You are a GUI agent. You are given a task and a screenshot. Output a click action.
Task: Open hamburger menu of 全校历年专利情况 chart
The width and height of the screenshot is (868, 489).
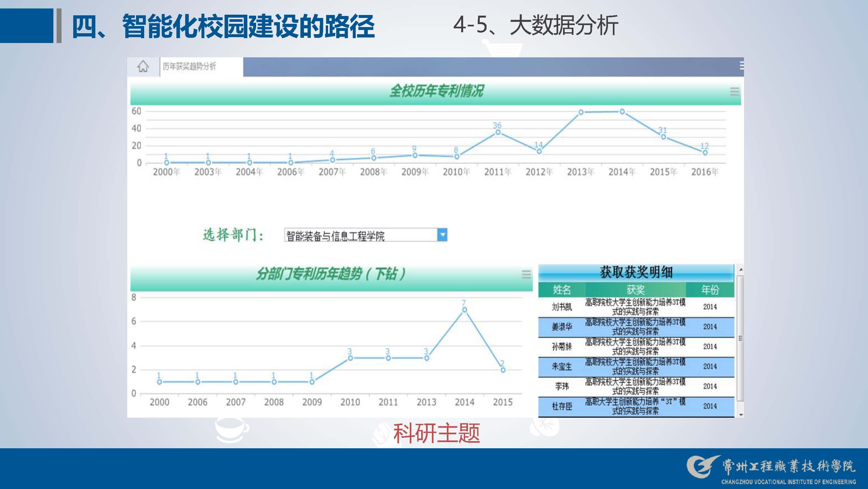[x=735, y=92]
